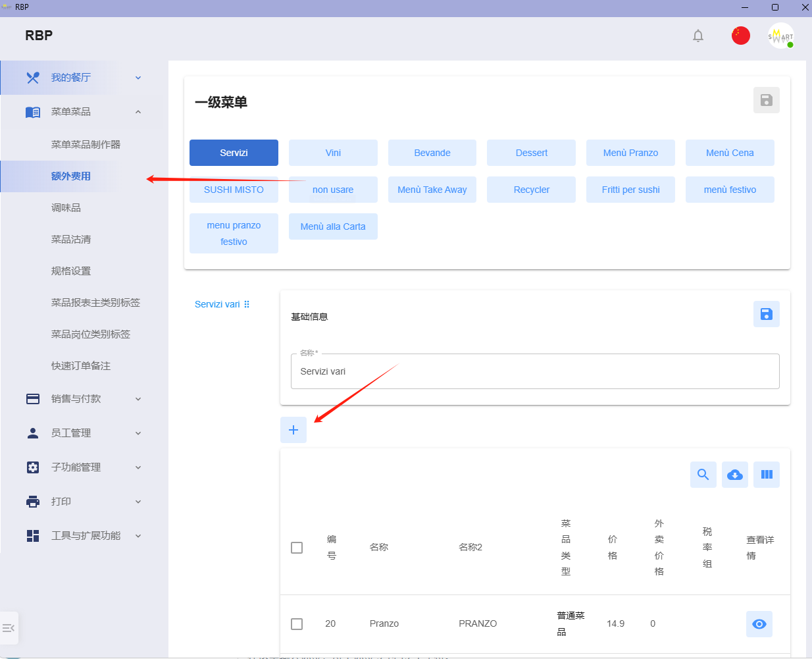Click the 名称 field containing Servizi vari
812x659 pixels.
pos(535,371)
